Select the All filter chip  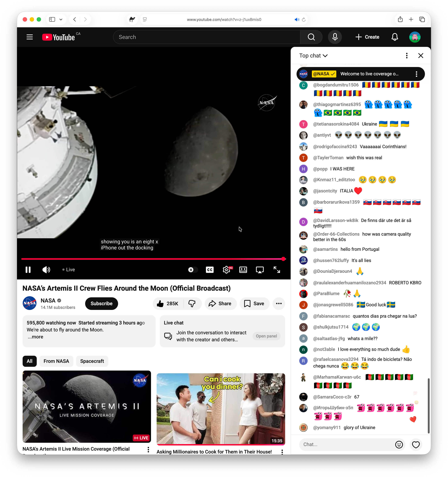coord(30,361)
